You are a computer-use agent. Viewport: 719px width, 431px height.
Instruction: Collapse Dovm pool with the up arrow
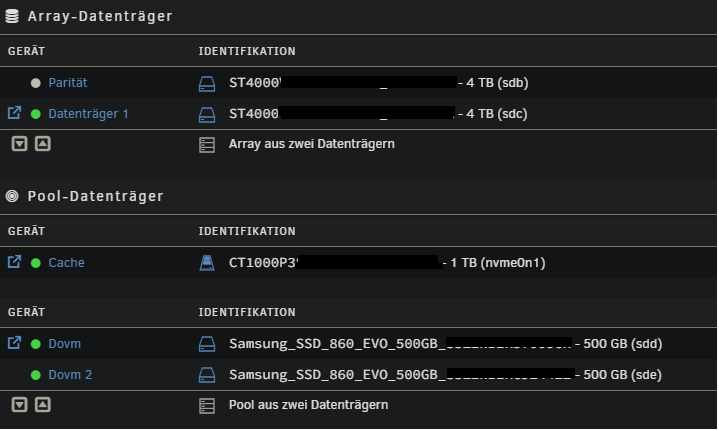click(43, 405)
